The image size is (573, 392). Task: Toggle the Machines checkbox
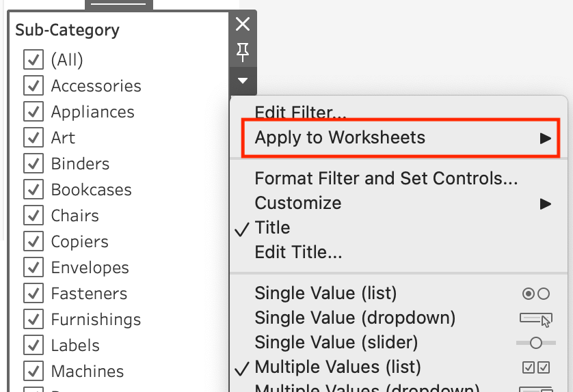click(x=34, y=372)
